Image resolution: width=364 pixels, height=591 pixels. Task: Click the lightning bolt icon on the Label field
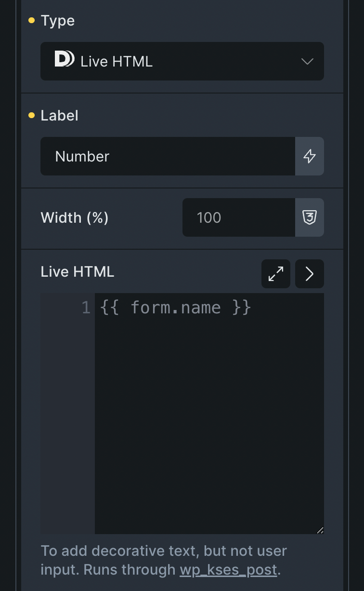pyautogui.click(x=309, y=156)
